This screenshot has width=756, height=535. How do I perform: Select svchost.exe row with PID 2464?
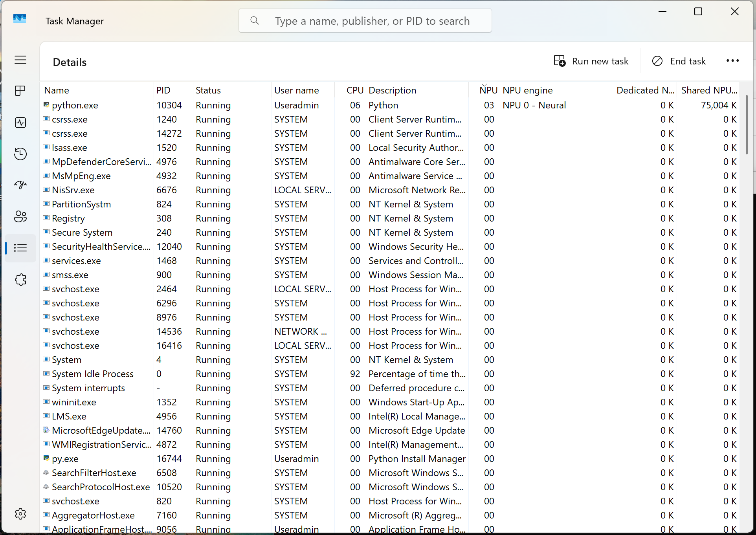point(390,289)
